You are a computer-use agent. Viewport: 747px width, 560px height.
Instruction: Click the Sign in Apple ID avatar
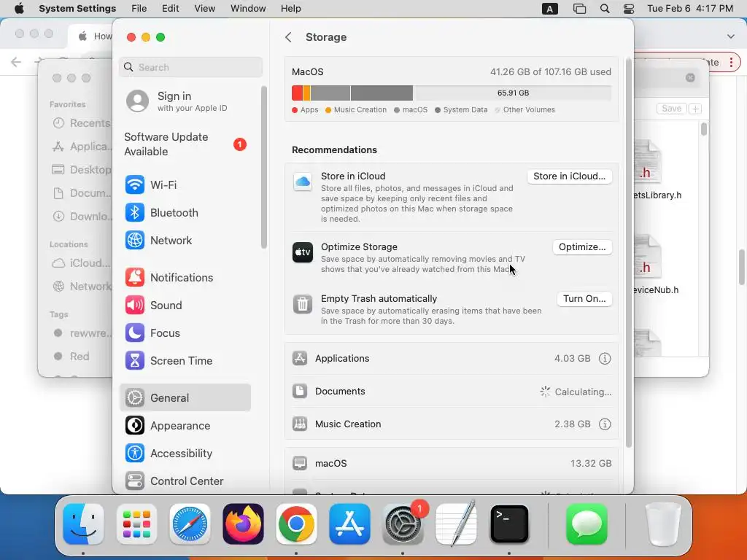coord(138,101)
